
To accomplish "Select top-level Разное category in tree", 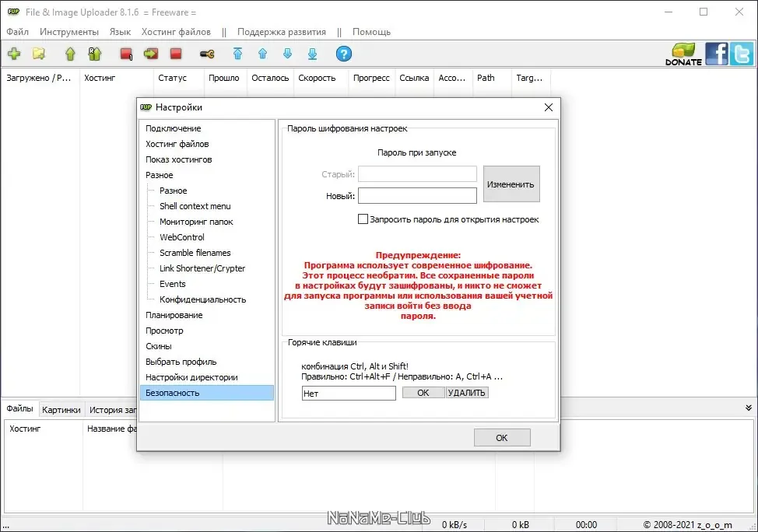I will 160,175.
